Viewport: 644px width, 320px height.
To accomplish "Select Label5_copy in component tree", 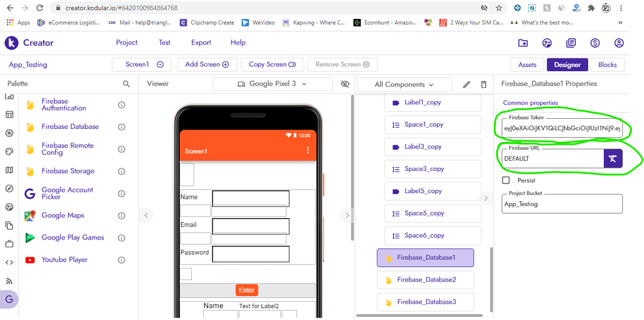I will click(433, 191).
